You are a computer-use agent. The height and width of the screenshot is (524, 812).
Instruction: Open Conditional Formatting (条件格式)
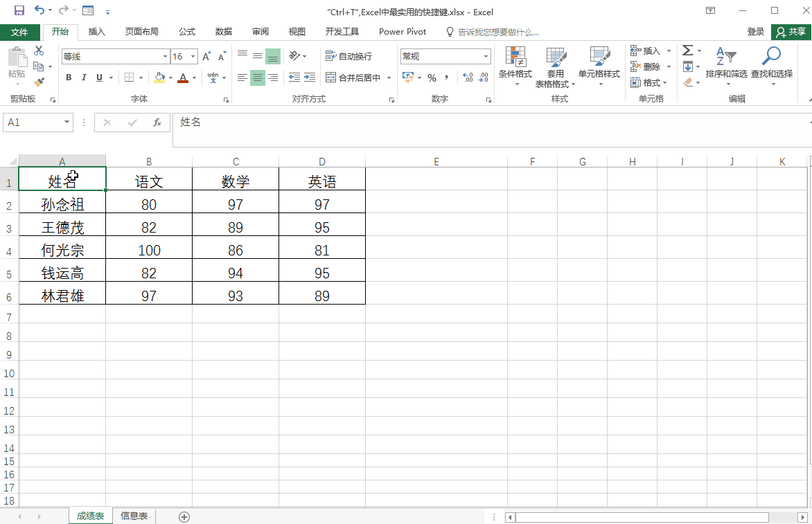point(515,66)
